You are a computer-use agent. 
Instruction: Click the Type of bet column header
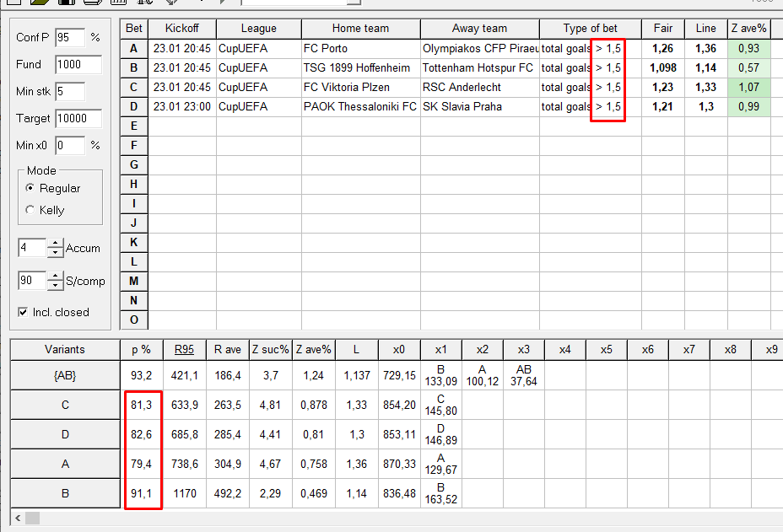[590, 29]
